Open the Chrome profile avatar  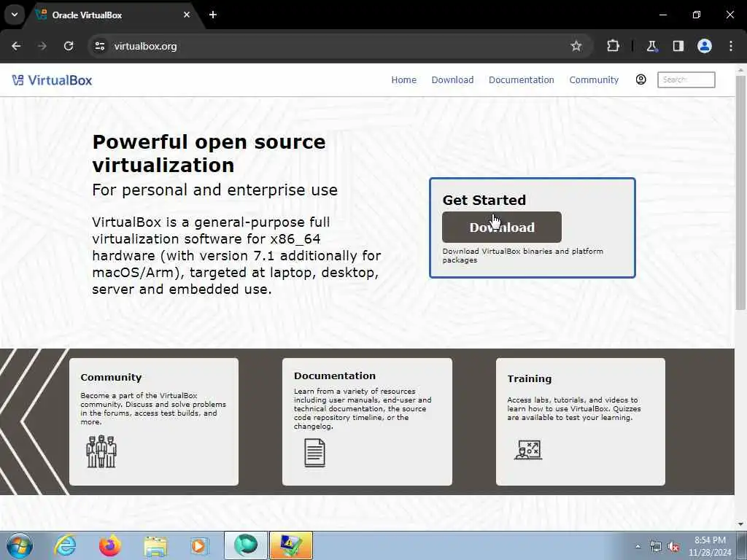click(x=705, y=46)
